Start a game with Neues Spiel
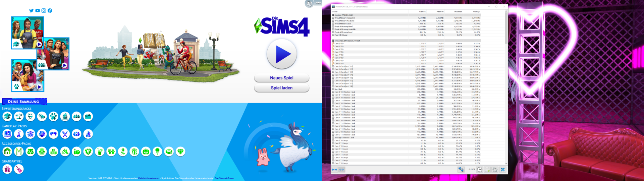This screenshot has width=644, height=181. [282, 78]
